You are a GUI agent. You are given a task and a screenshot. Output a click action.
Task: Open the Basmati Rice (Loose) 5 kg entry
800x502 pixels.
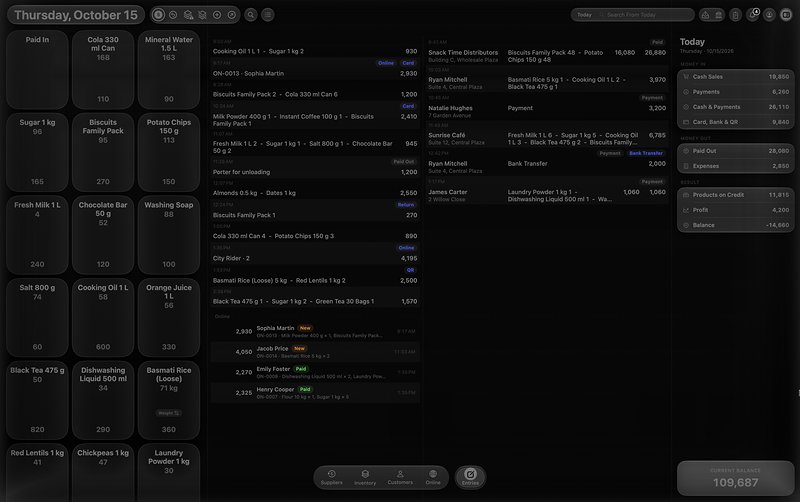(315, 276)
